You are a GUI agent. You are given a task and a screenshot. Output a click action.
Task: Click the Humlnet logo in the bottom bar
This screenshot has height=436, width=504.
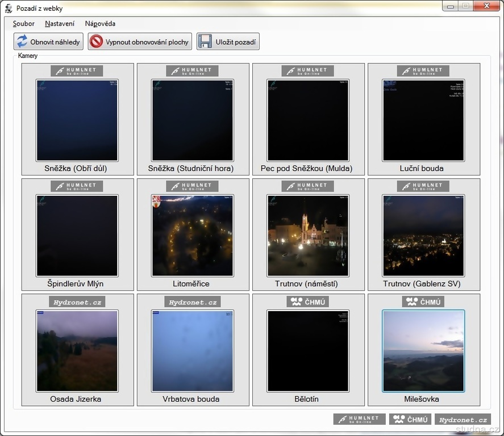pos(359,420)
